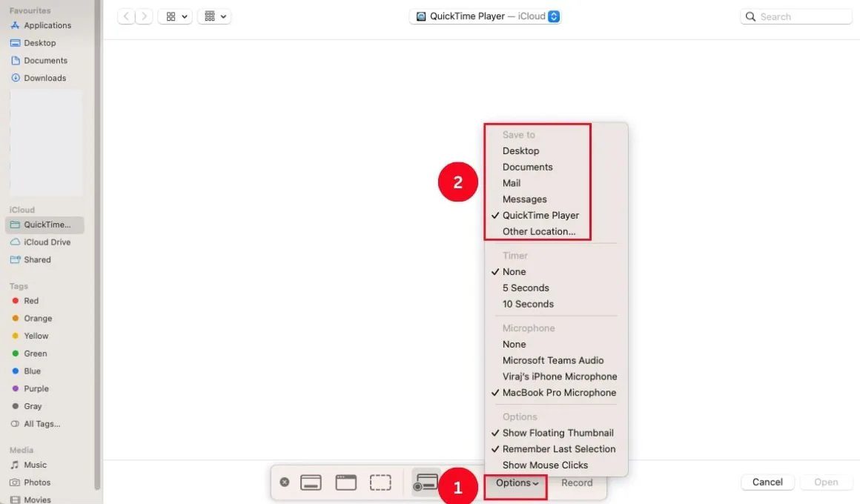Open Shared in sidebar
Image resolution: width=860 pixels, height=504 pixels.
pyautogui.click(x=45, y=259)
